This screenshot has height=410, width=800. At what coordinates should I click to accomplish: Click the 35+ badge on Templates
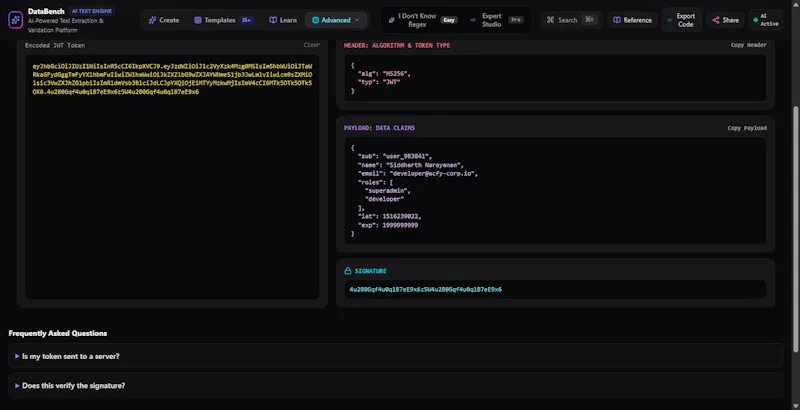click(x=247, y=20)
